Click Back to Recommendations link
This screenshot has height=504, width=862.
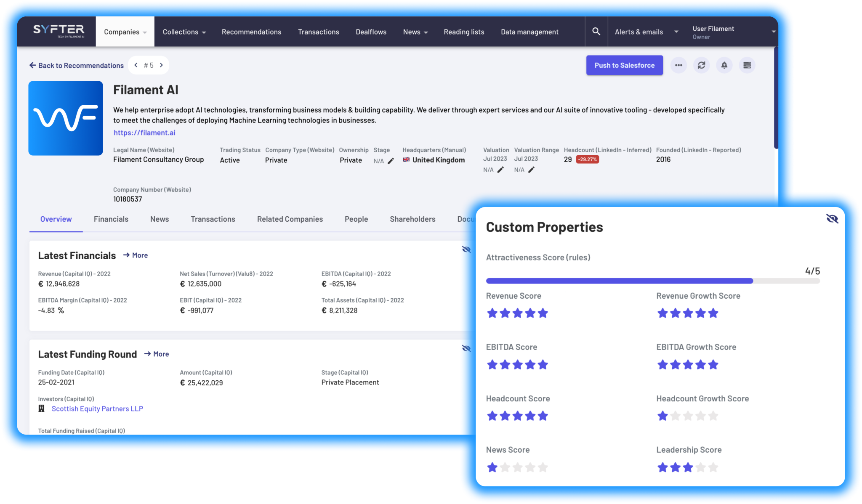pos(77,66)
